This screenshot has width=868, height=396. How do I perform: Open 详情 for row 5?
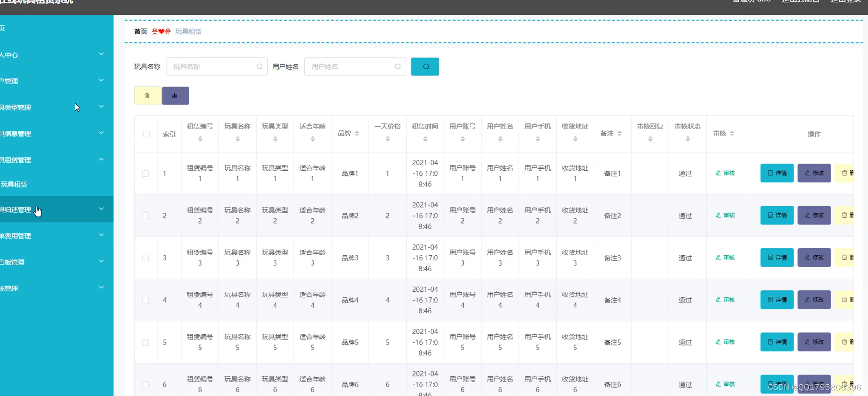777,342
